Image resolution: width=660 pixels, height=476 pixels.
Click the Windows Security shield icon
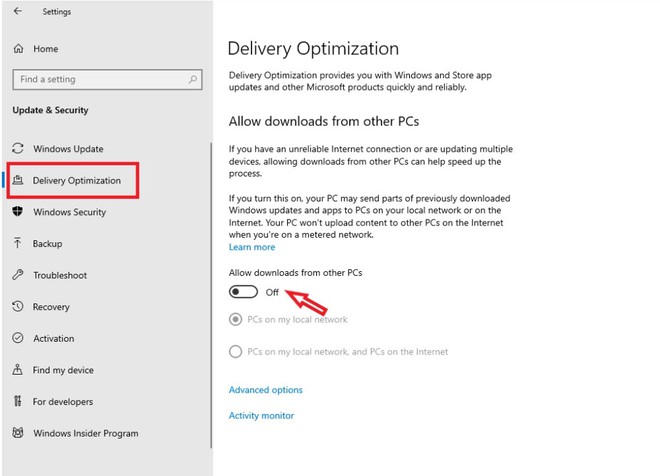18,211
